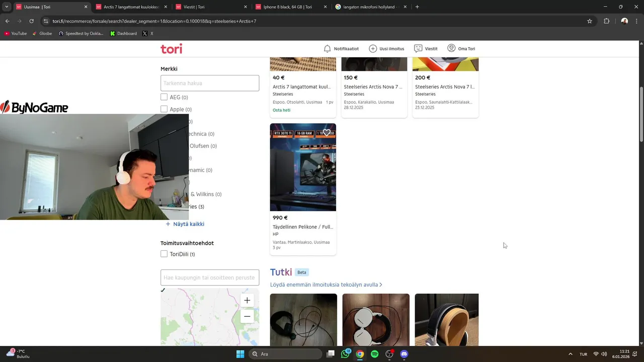Check the Apple brand checkbox

164,109
